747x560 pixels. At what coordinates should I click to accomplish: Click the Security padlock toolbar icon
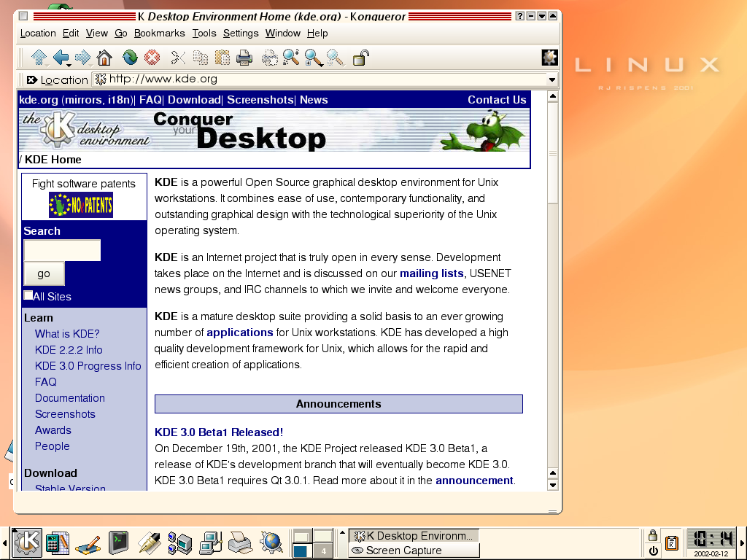[x=360, y=58]
